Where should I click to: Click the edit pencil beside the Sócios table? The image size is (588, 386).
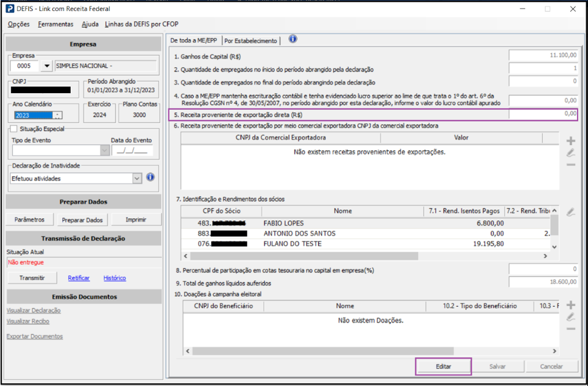[x=571, y=212]
